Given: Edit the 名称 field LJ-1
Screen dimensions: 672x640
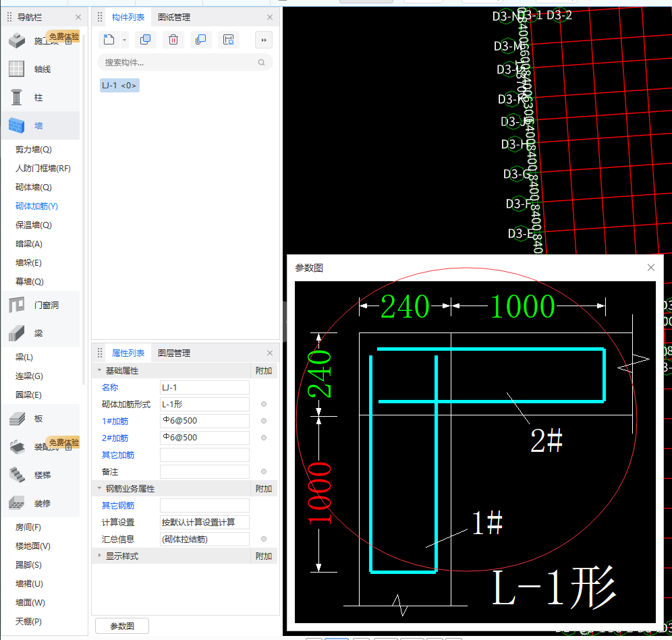Looking at the screenshot, I should pyautogui.click(x=204, y=387).
